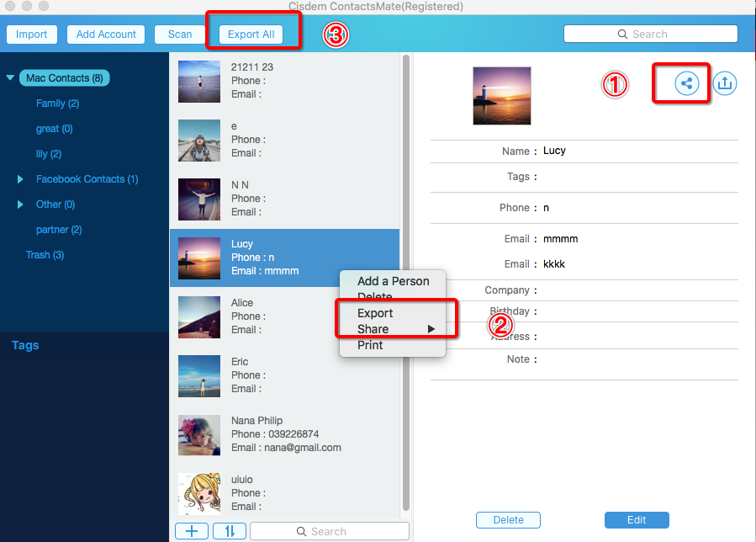Select Mac Contacts (8) in sidebar
756x542 pixels.
65,77
